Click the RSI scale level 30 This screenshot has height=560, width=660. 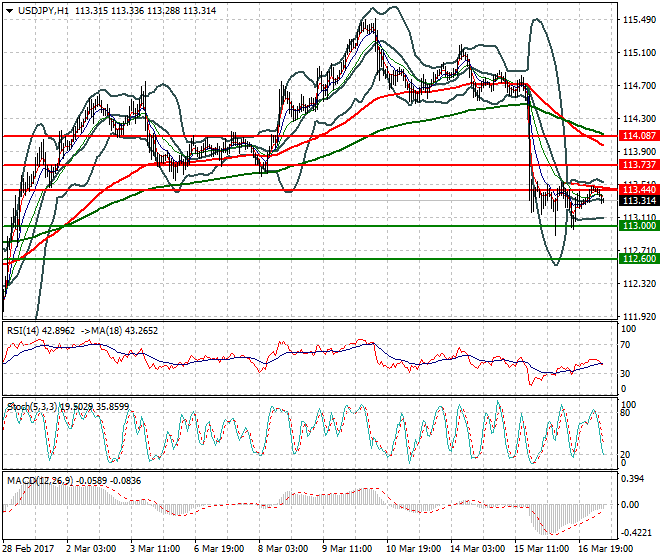[625, 373]
